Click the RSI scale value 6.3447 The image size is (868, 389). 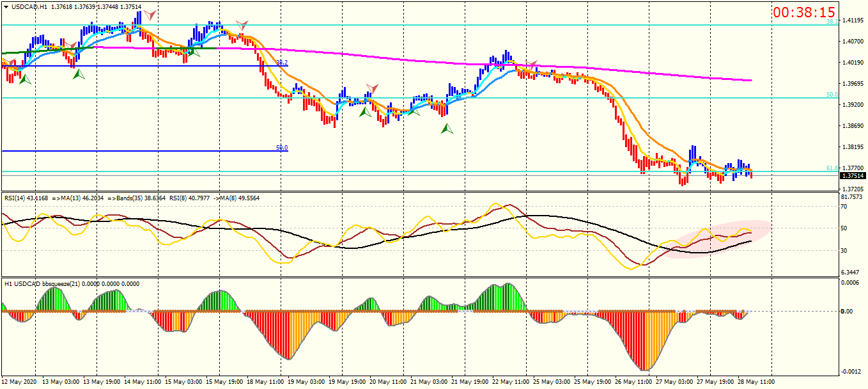(851, 273)
